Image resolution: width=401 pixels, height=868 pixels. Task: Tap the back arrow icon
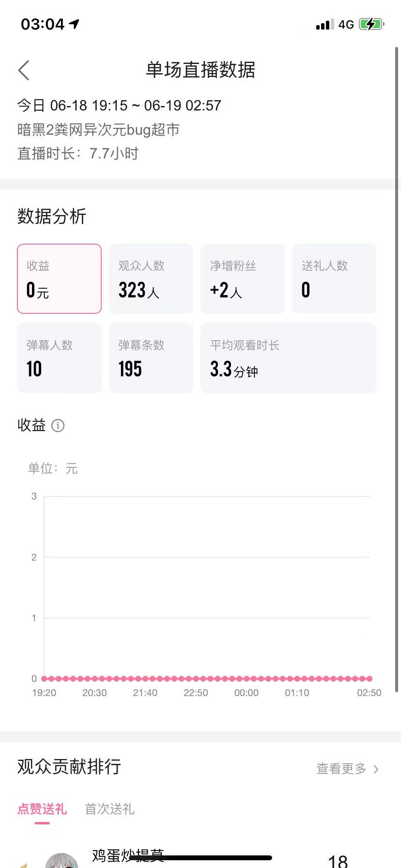pyautogui.click(x=24, y=70)
